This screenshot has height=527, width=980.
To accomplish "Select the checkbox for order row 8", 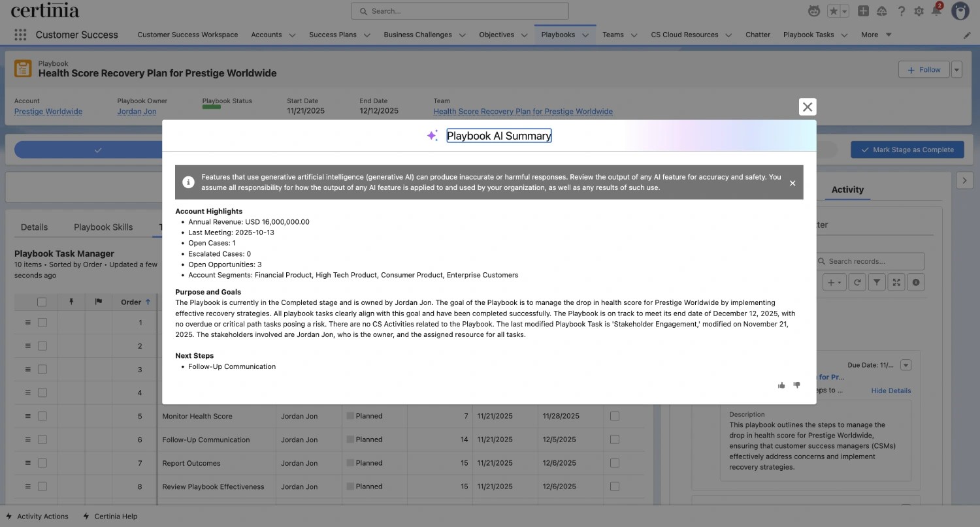I will pos(42,487).
